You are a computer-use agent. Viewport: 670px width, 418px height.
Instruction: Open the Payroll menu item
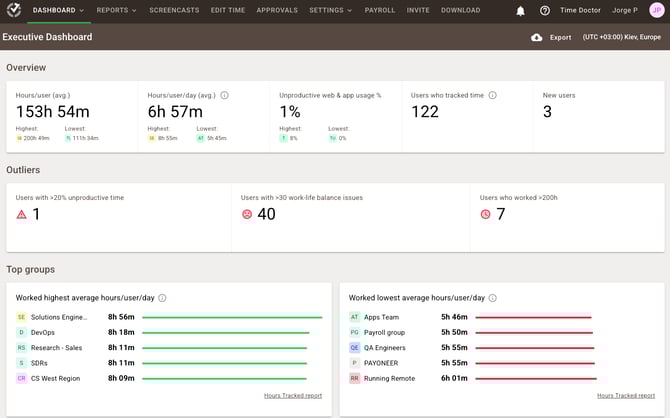pos(379,10)
